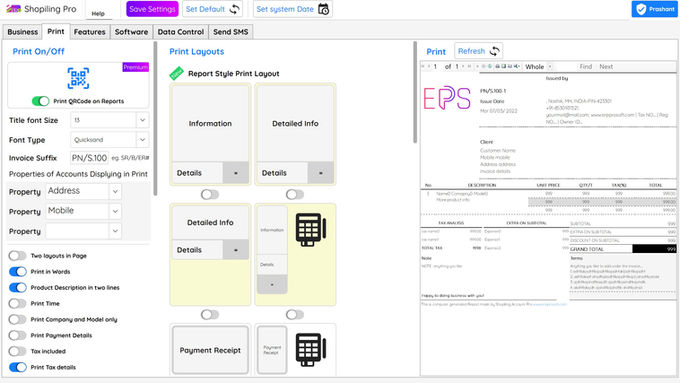Click the Invoice Suffix input field

click(x=89, y=158)
